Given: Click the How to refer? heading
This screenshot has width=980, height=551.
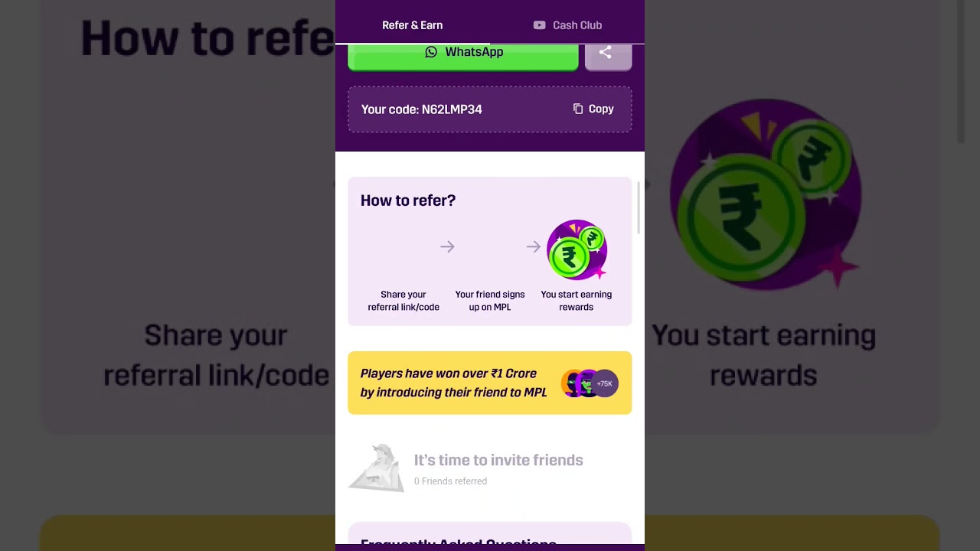Looking at the screenshot, I should [408, 201].
